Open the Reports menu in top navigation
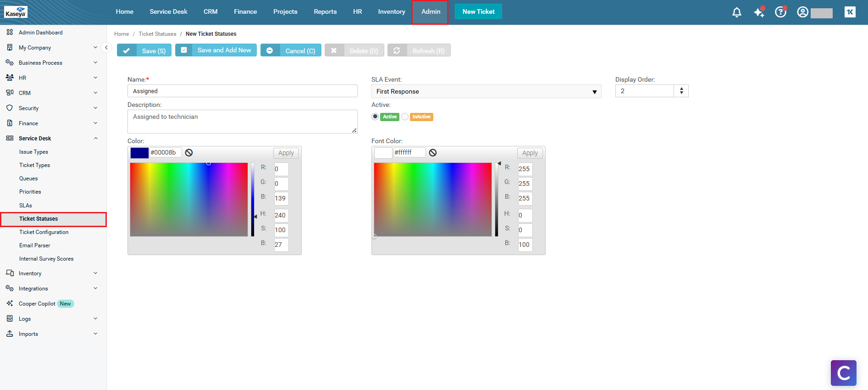Viewport: 868px width, 390px height. (x=325, y=12)
